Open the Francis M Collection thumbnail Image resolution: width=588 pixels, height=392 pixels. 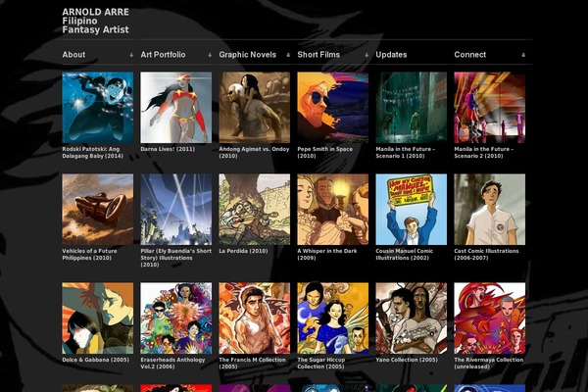[254, 318]
